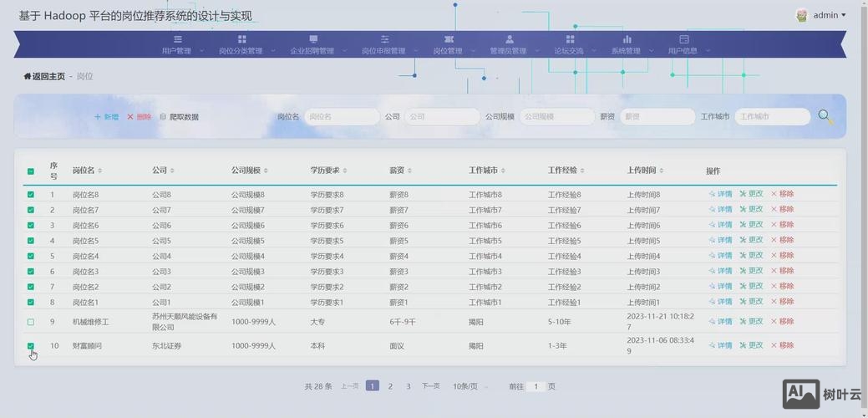Sort by 工作城市 column arrows
The width and height of the screenshot is (868, 418).
tap(503, 171)
